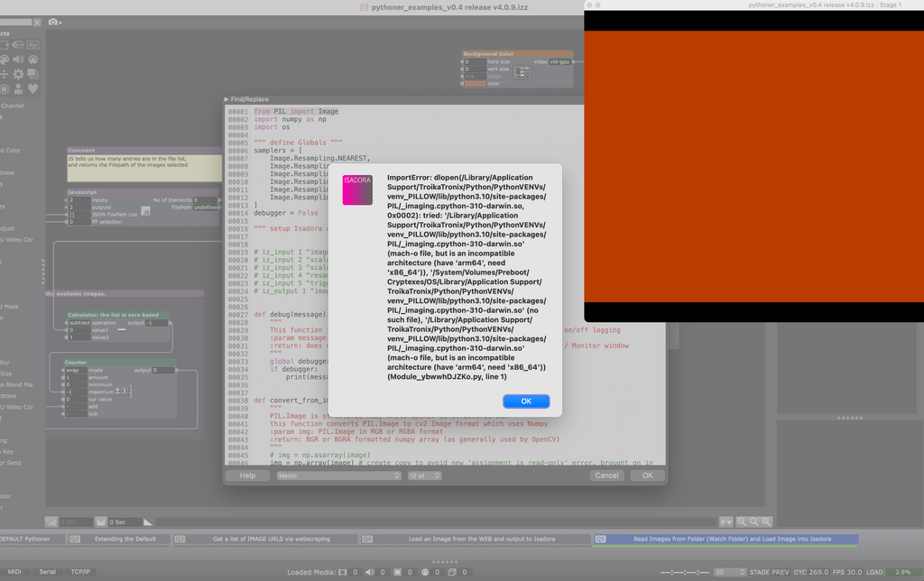Click the Comment actor text box
This screenshot has width=924, height=581.
pyautogui.click(x=144, y=168)
